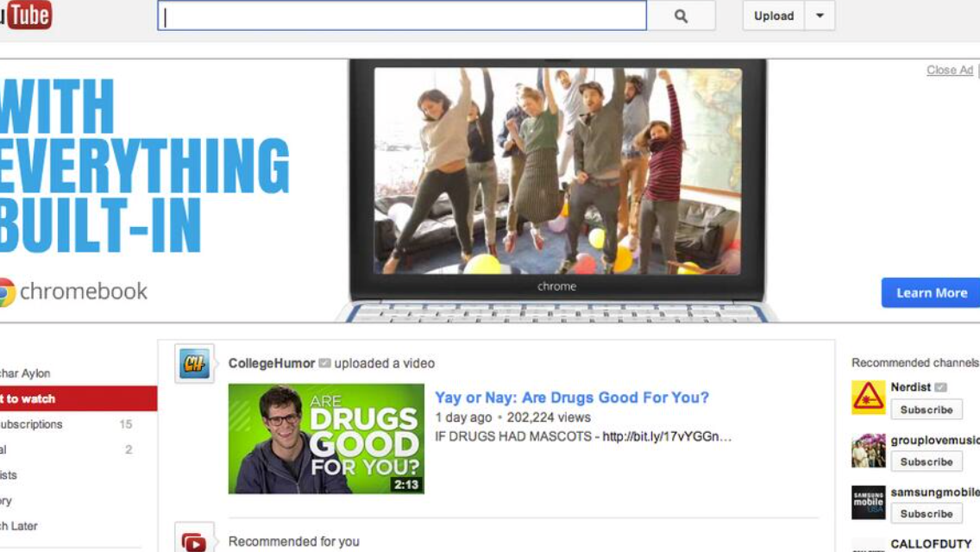
Task: Close the Chromebook ad
Action: pyautogui.click(x=949, y=70)
